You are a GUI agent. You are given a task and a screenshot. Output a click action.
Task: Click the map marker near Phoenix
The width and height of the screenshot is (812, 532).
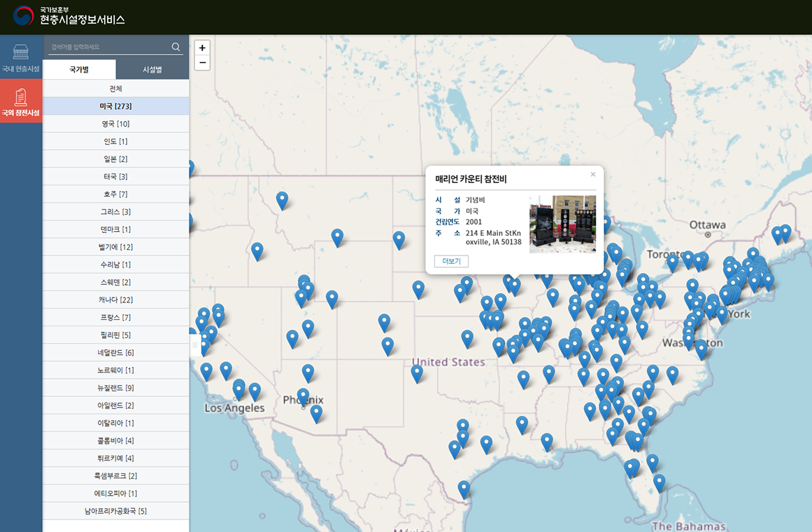click(x=303, y=396)
